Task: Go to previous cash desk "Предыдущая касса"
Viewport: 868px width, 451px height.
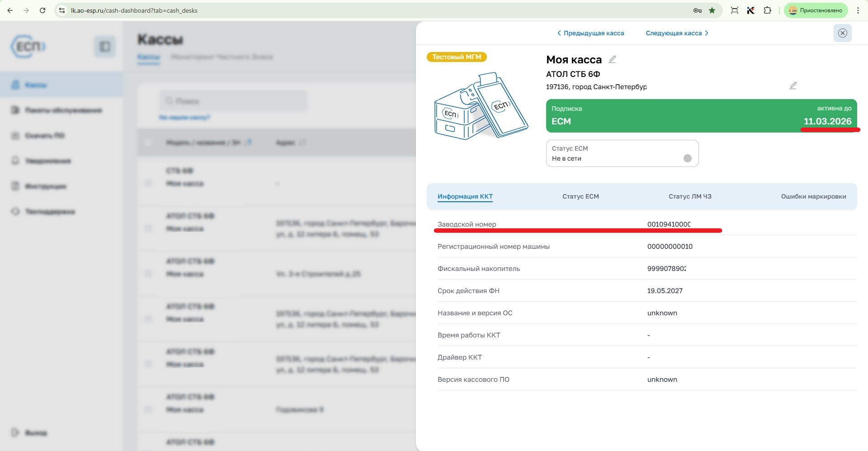Action: (x=590, y=33)
